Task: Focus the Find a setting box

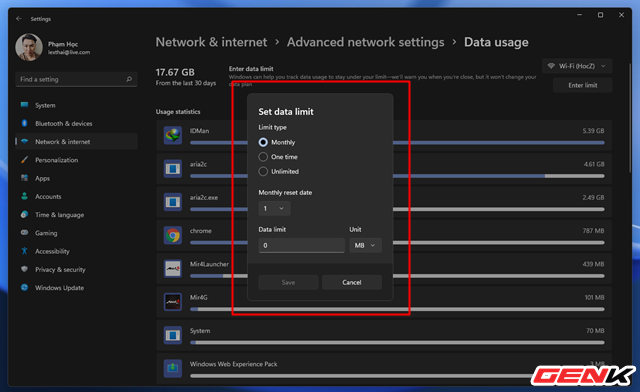Action: 76,79
